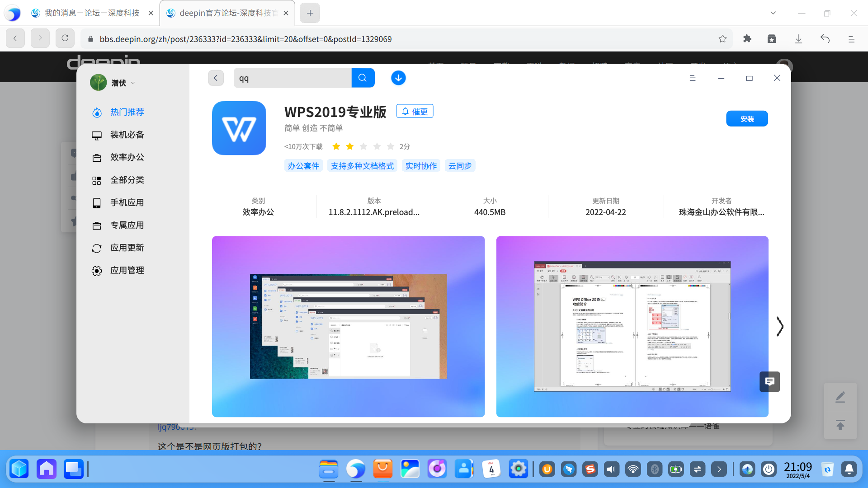The height and width of the screenshot is (488, 868).
Task: Click the 办公套件 tag link
Action: tap(303, 166)
